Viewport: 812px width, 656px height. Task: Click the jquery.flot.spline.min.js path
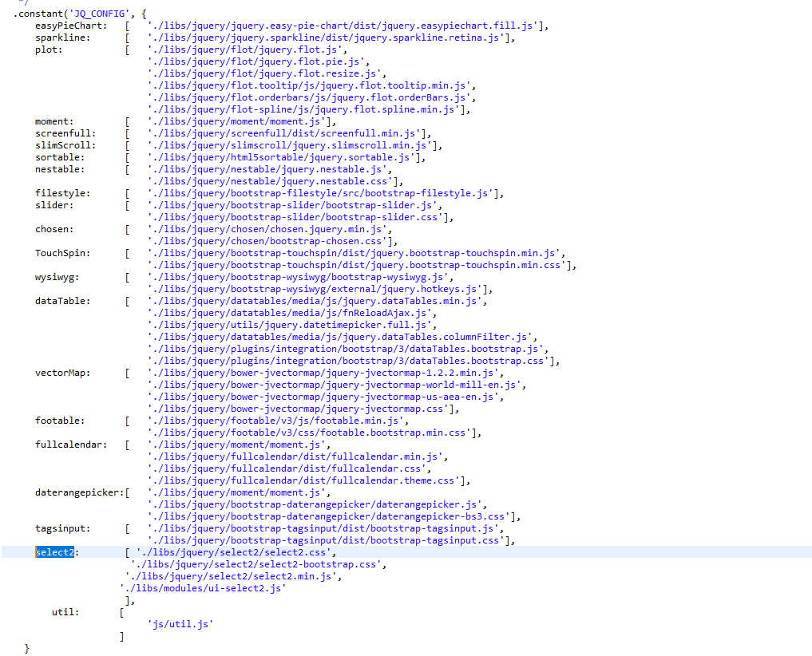[304, 109]
